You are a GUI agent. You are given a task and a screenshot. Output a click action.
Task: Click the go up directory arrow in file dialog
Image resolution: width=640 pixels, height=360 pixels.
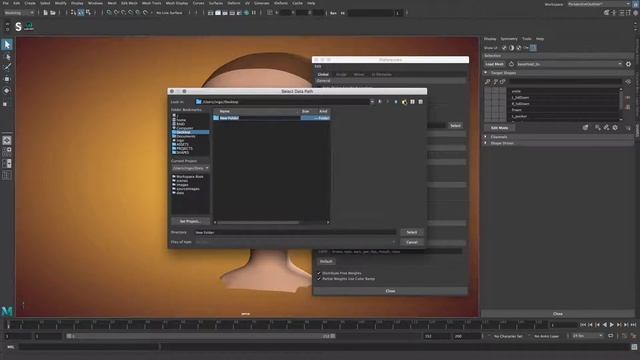pyautogui.click(x=396, y=102)
